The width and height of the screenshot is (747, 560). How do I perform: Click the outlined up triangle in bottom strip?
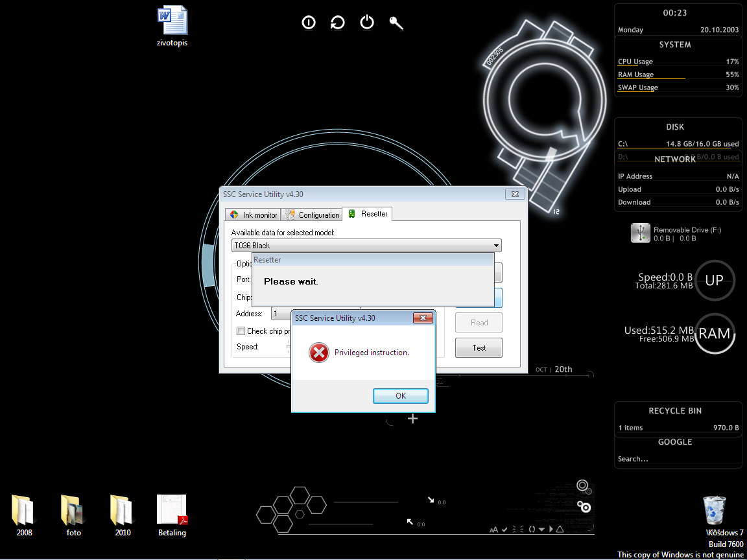tap(560, 529)
